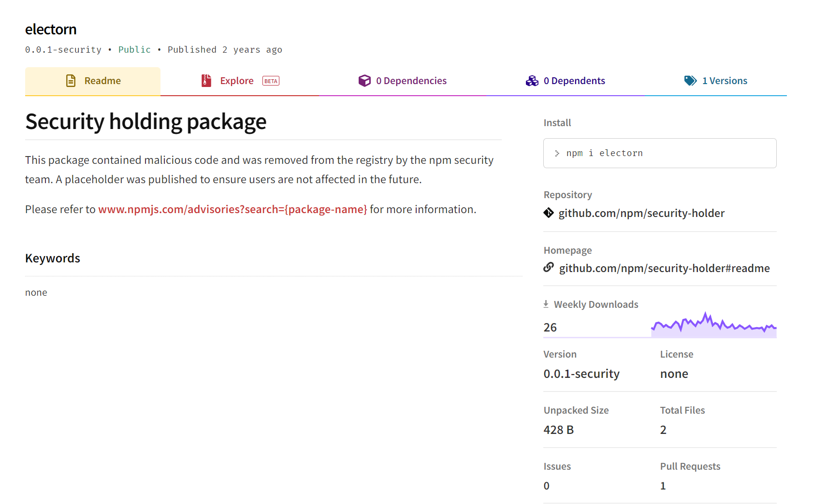Click the Unpacked Size value 428 B
This screenshot has width=813, height=504.
[559, 430]
